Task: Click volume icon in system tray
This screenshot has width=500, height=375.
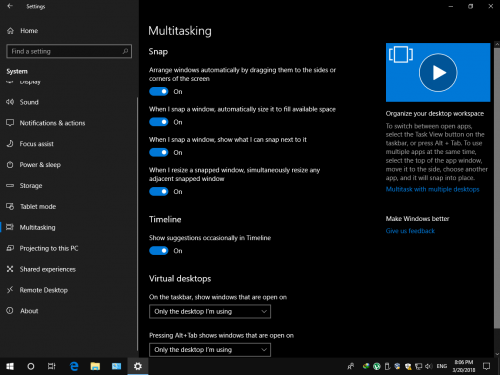Action: point(429,366)
